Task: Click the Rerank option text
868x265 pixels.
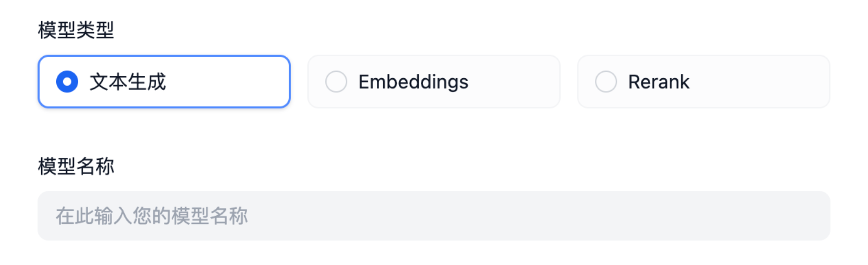Action: click(659, 82)
